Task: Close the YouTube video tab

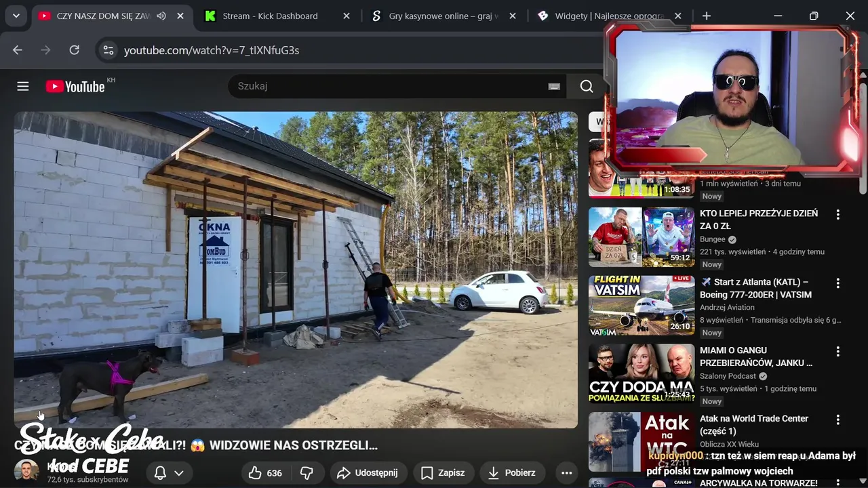Action: 180,16
